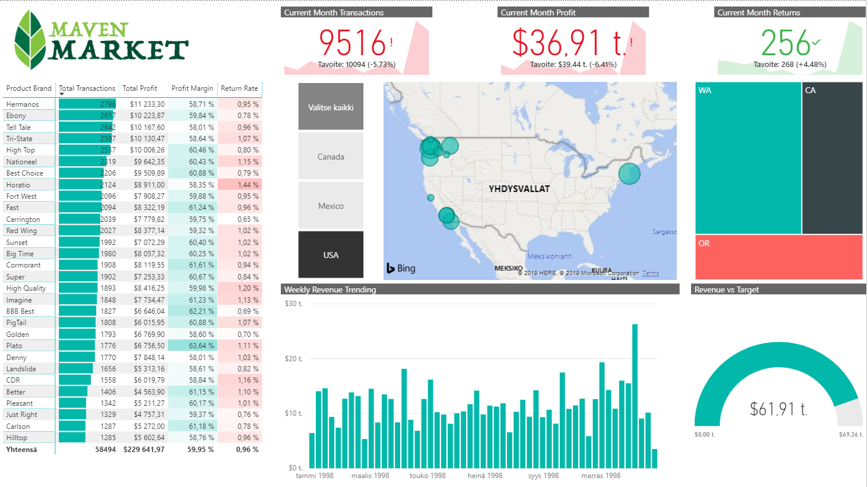Select the Carlson brand row
Viewport: 868px width, 487px height.
coord(132,426)
